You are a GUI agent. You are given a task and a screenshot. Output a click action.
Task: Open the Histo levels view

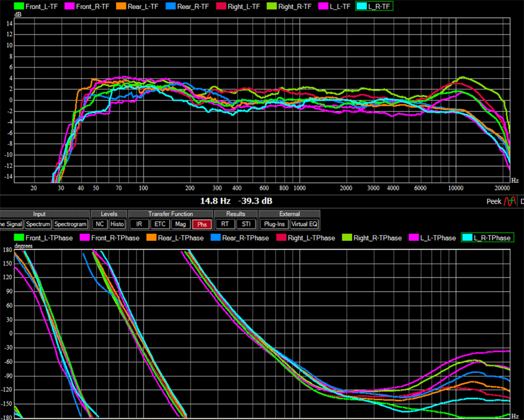[x=117, y=224]
